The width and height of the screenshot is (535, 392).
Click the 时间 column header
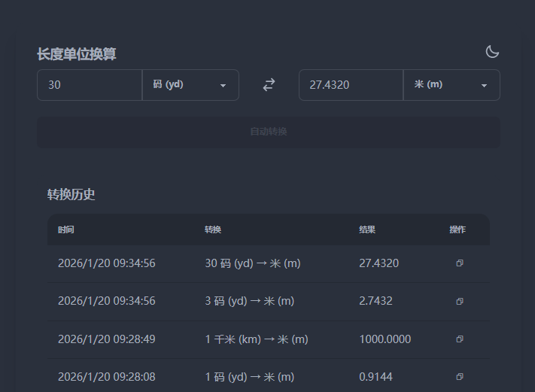click(x=66, y=229)
